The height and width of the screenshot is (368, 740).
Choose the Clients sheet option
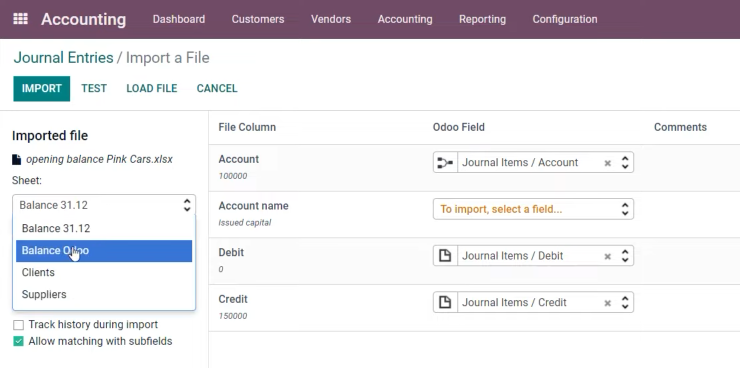pyautogui.click(x=104, y=273)
